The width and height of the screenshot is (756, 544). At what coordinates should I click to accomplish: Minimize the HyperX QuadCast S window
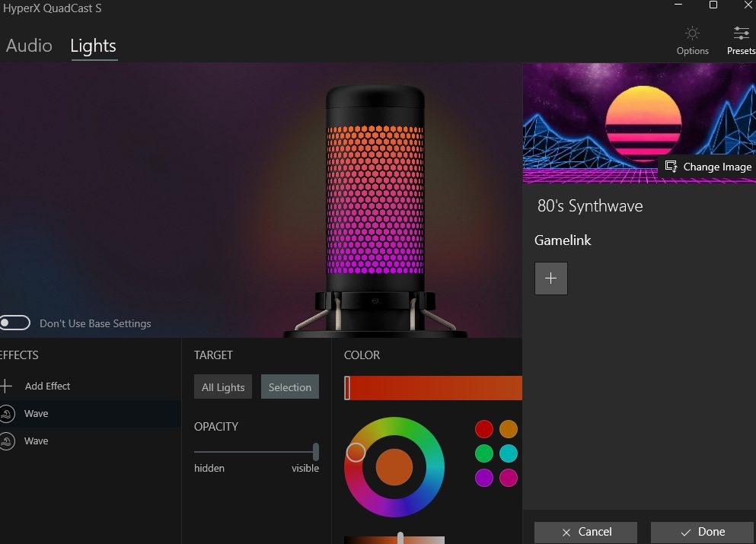(x=678, y=5)
